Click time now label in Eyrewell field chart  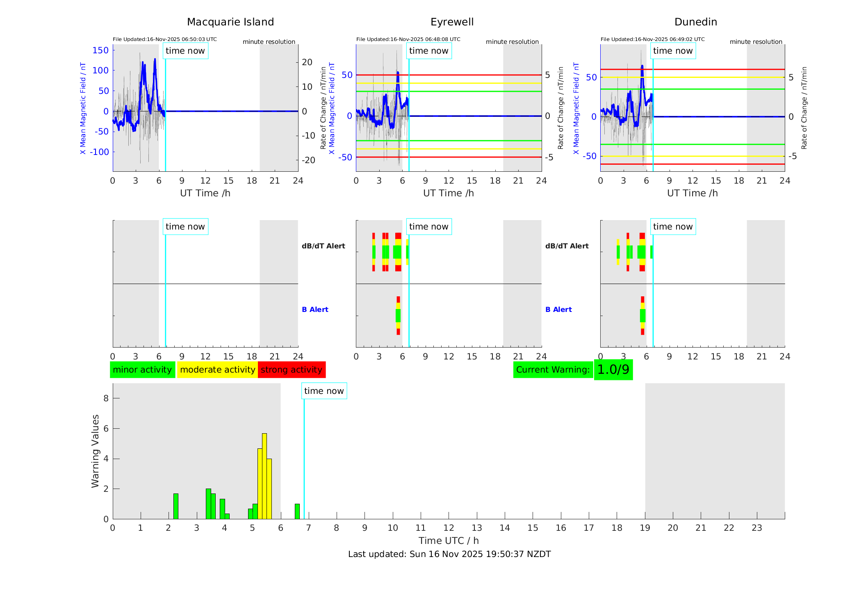tap(429, 51)
